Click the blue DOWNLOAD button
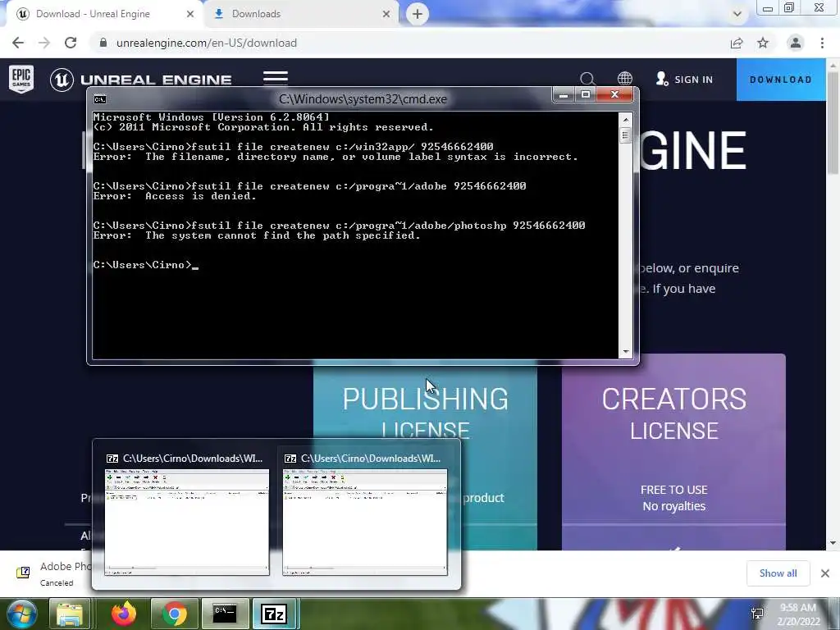Screen dimensions: 840x630 pyautogui.click(x=781, y=80)
